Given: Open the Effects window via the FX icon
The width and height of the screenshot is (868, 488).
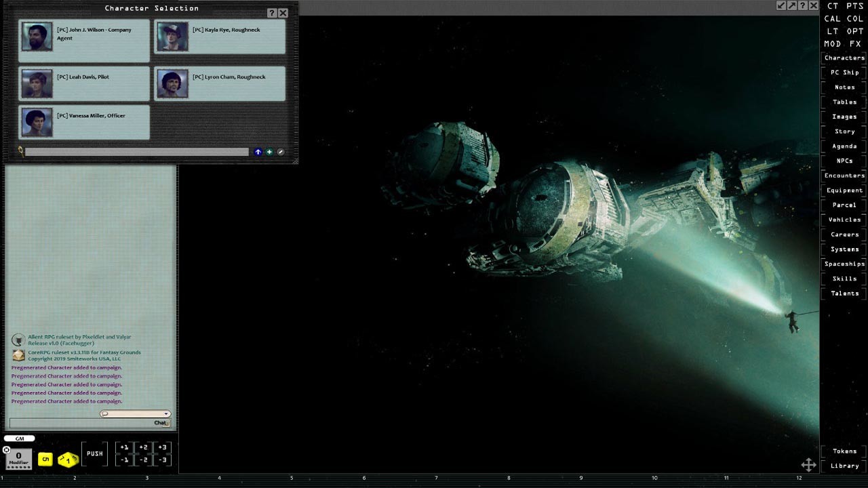Looking at the screenshot, I should 856,43.
